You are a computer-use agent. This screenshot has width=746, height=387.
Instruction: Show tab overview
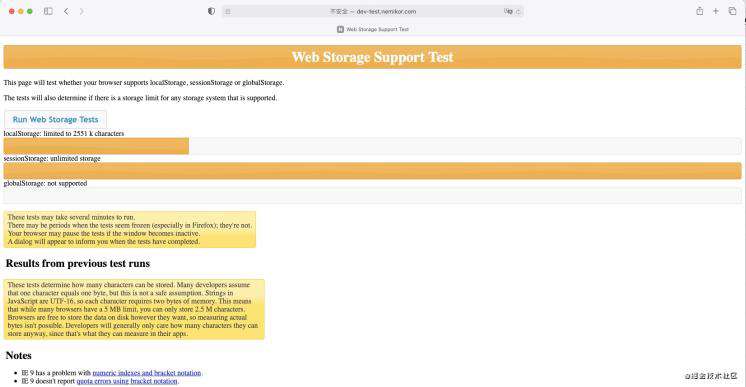(732, 11)
